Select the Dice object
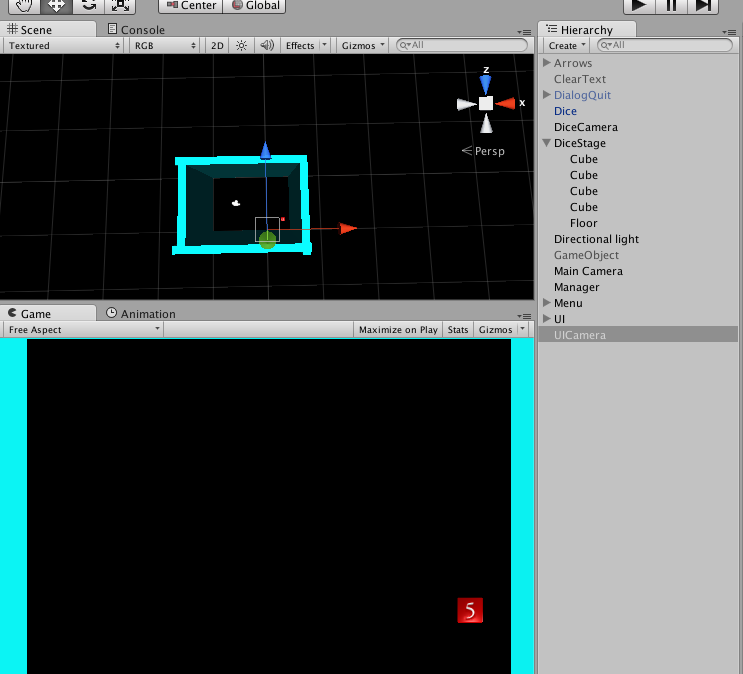Image resolution: width=743 pixels, height=674 pixels. tap(565, 111)
